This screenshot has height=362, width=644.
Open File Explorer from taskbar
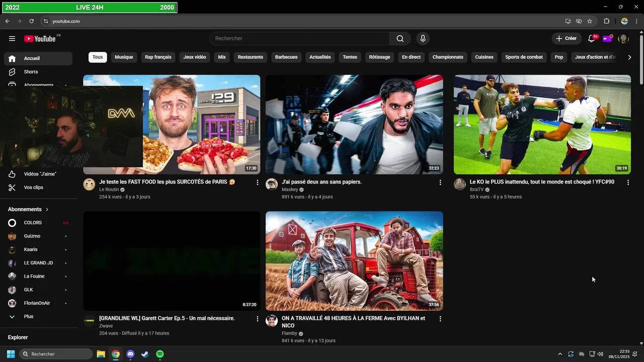click(101, 354)
